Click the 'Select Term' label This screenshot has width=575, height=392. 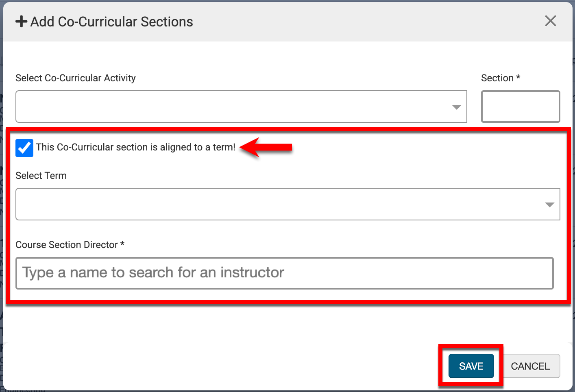pyautogui.click(x=41, y=176)
